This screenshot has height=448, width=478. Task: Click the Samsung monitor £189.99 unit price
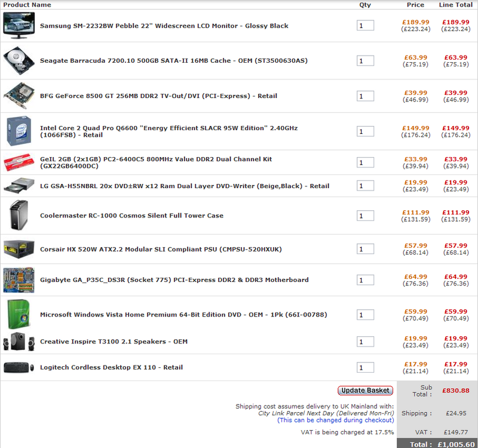[416, 22]
